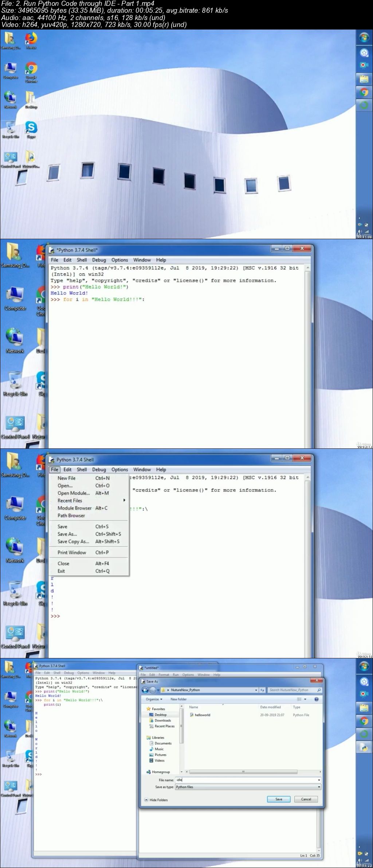Click the '20-09-2019 21:07' date cell
This screenshot has width=373, height=868.
[x=272, y=715]
